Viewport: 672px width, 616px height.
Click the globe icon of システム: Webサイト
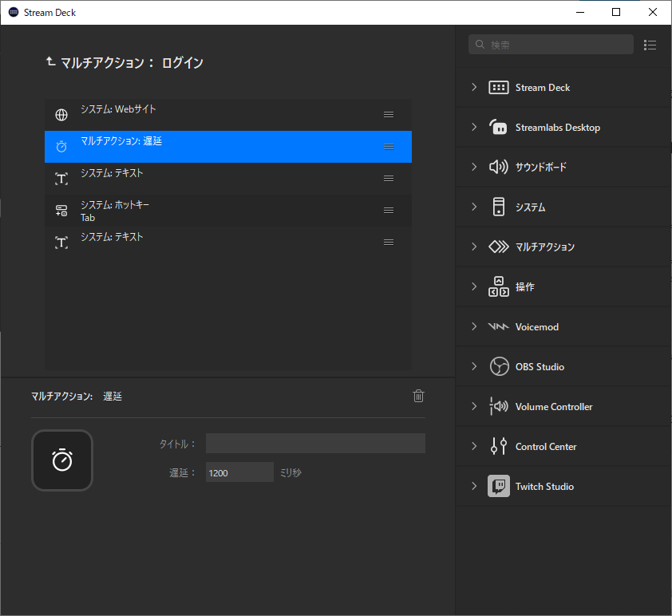point(61,115)
